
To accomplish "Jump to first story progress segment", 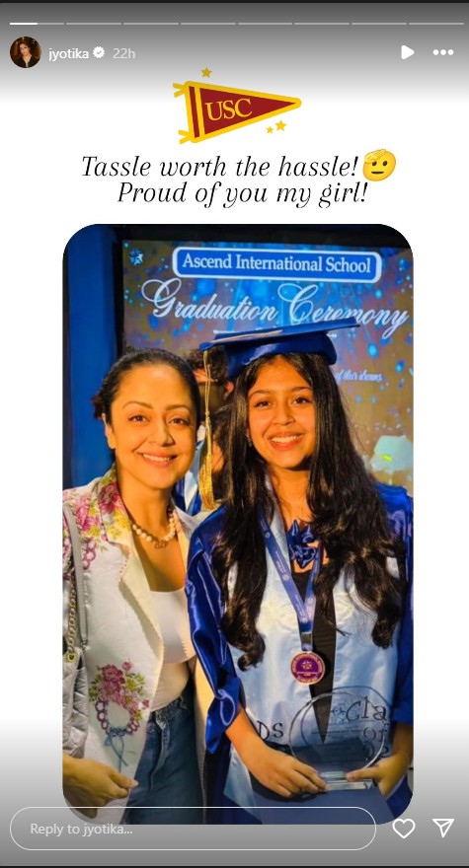I will coord(37,24).
